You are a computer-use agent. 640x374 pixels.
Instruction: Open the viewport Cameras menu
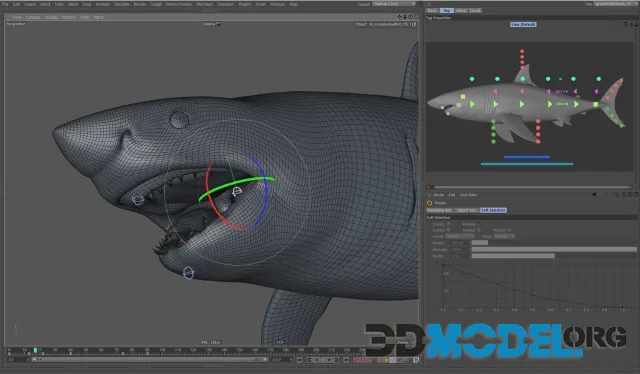coord(33,17)
